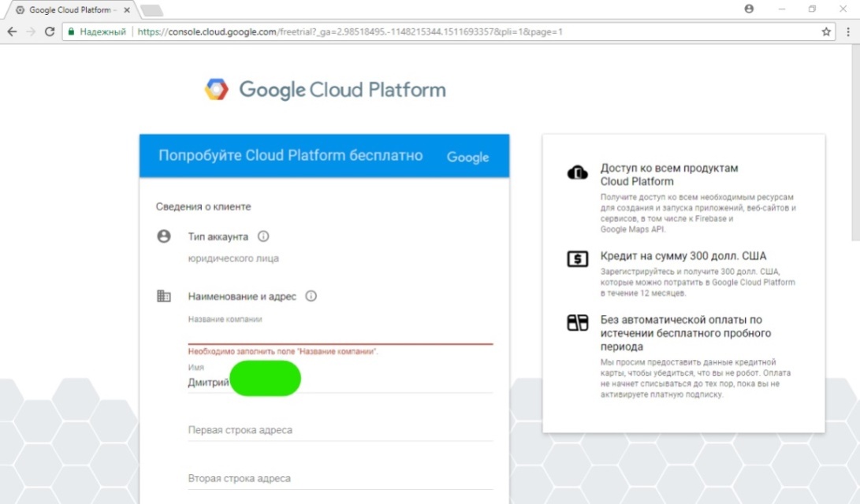Click the address bar URL
The height and width of the screenshot is (504, 860).
coord(350,31)
